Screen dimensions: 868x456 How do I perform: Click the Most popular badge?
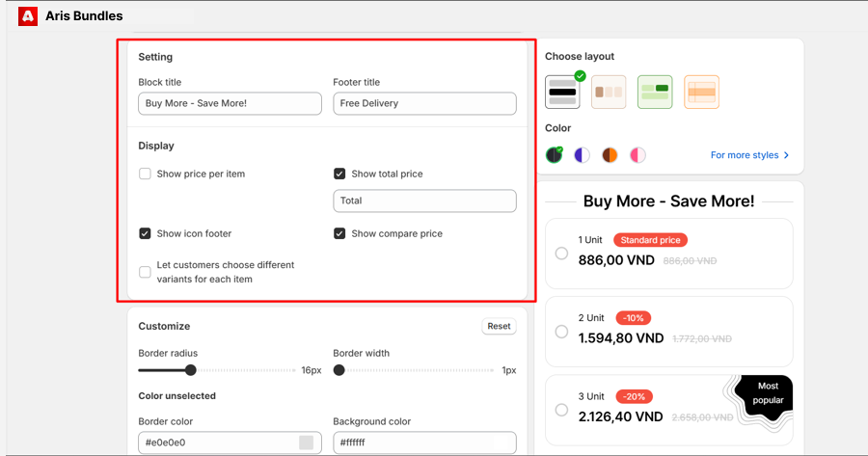pyautogui.click(x=768, y=393)
